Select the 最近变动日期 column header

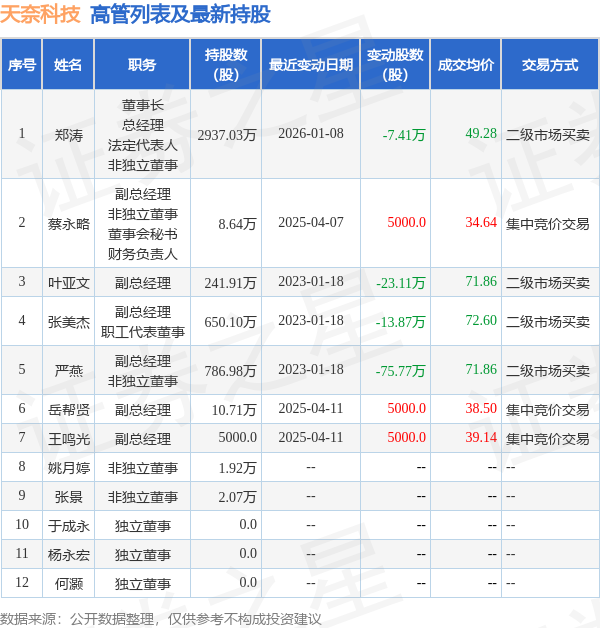[x=311, y=64]
